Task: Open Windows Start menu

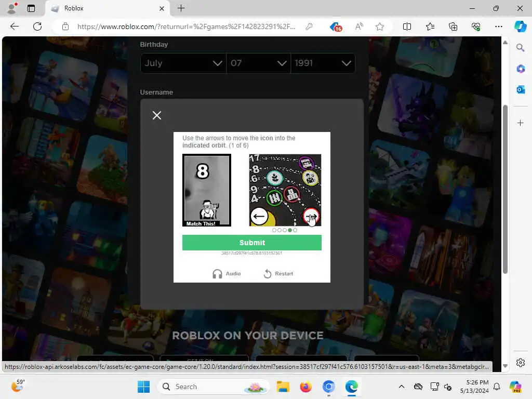Action: 143,387
